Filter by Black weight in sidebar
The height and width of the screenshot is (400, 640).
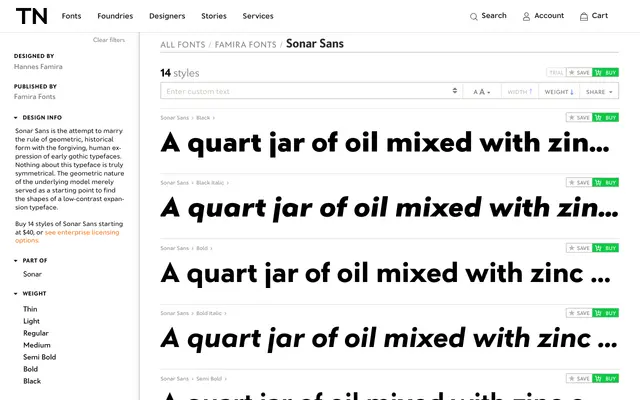(x=32, y=381)
